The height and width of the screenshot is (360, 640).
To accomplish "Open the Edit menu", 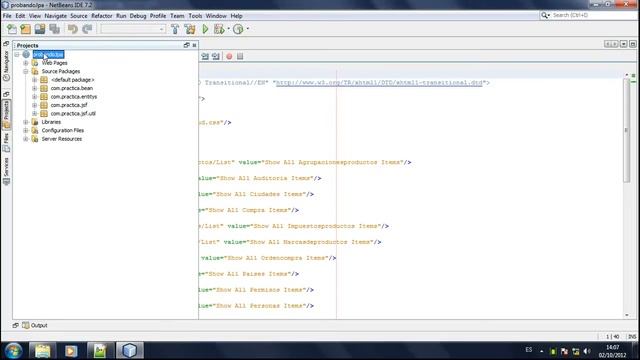I will 20,16.
